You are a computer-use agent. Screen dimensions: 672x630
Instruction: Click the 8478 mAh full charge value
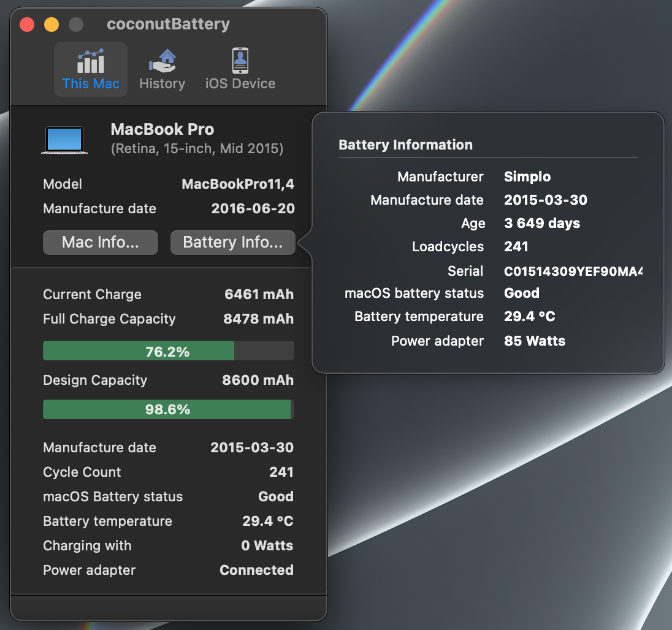(258, 319)
